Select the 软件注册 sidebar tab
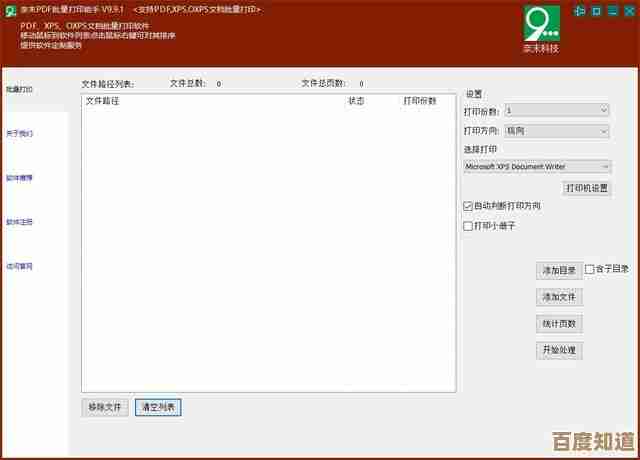 click(20, 222)
